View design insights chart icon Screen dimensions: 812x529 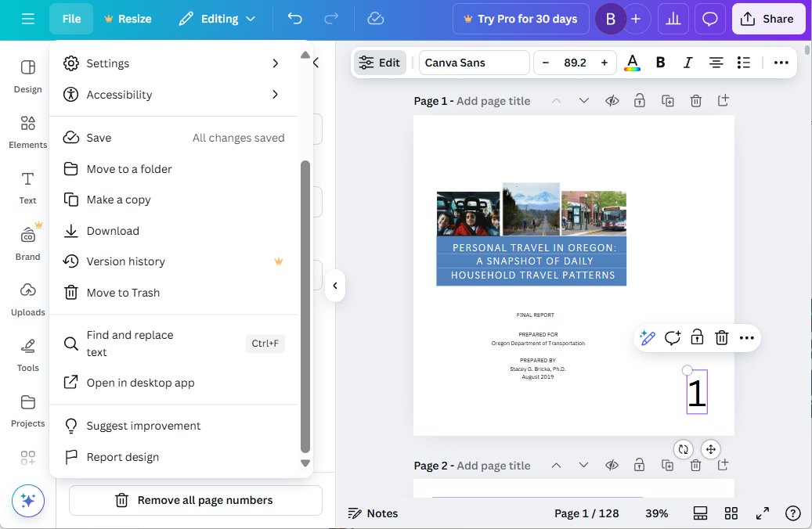click(x=673, y=18)
